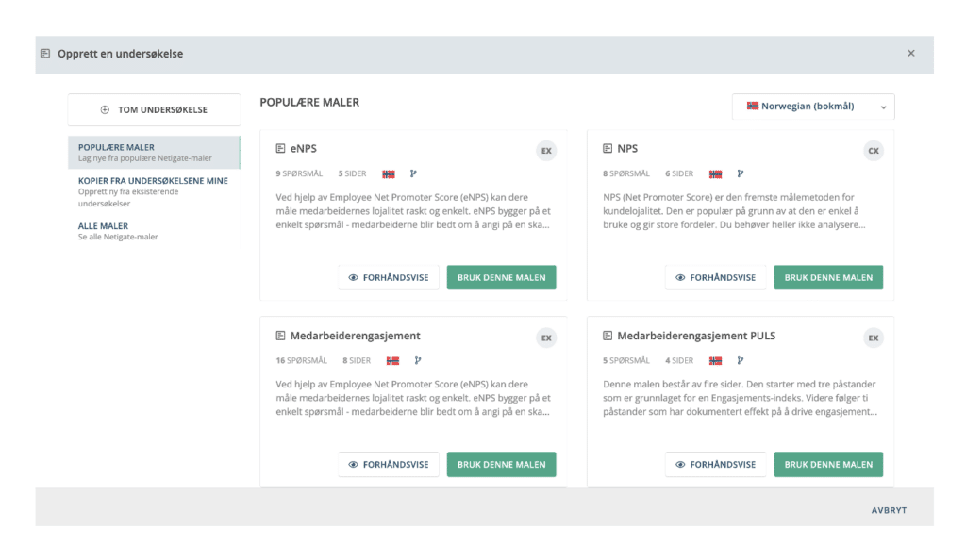Click the survey icon beside Medarbeiderengasjement PULS title

pos(608,336)
